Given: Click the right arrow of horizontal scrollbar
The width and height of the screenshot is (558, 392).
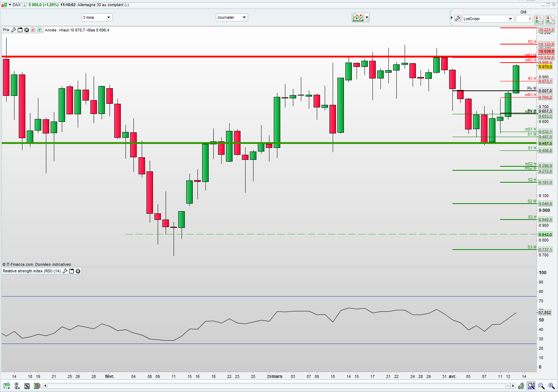Looking at the screenshot, I should 513,386.
